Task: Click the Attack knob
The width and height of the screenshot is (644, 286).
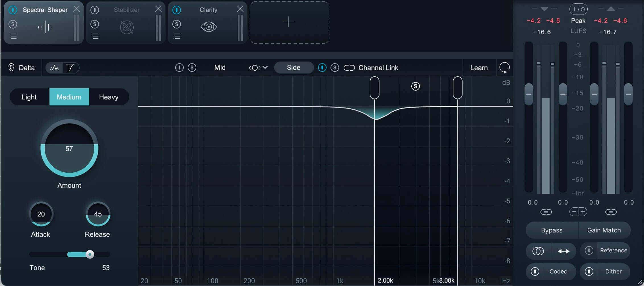Action: point(41,214)
